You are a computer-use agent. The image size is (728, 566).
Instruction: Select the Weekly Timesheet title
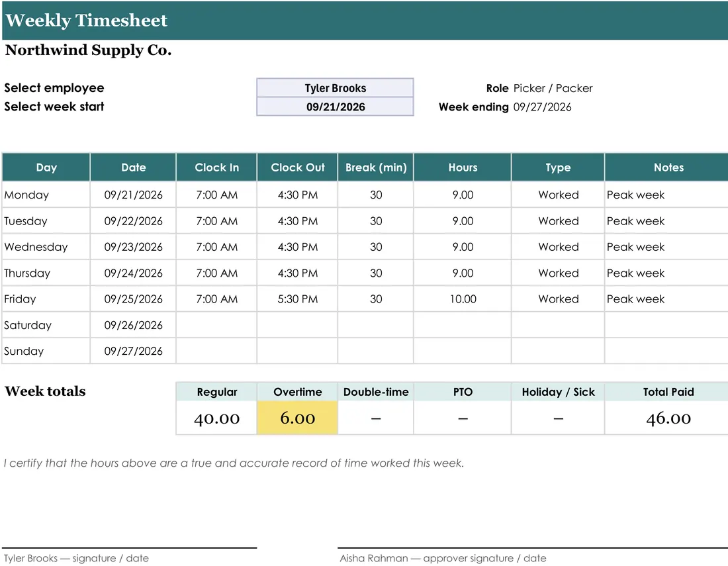coord(86,21)
